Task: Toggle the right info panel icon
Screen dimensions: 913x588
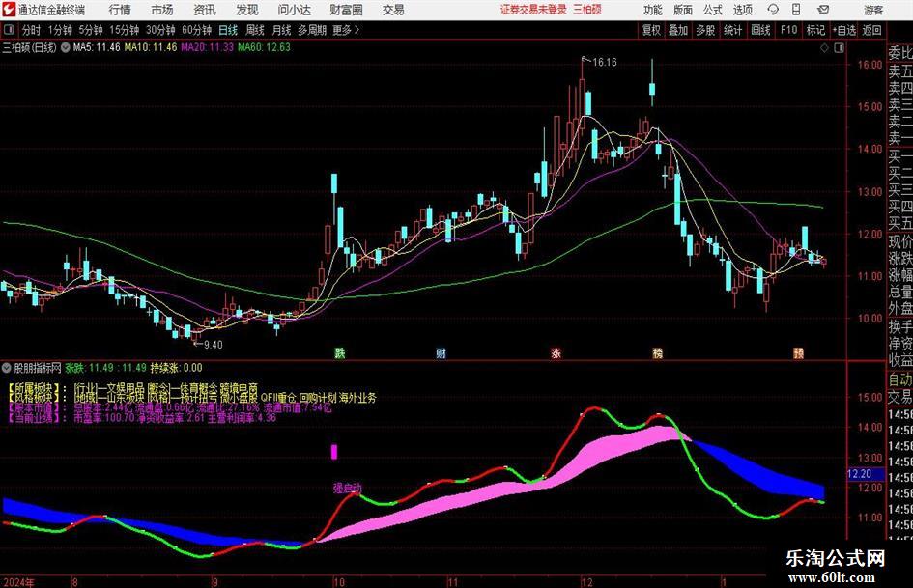Action: tap(839, 47)
